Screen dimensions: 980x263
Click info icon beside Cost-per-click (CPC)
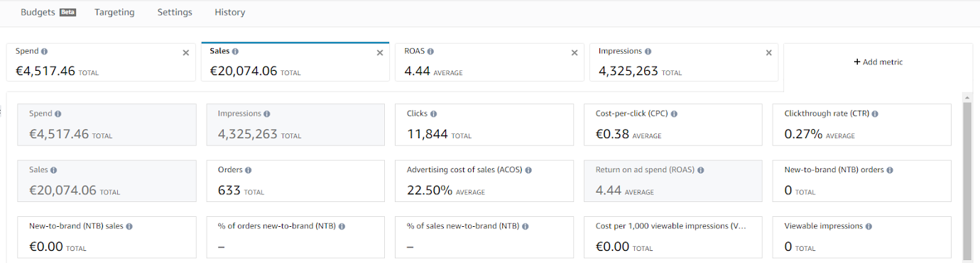click(x=674, y=113)
